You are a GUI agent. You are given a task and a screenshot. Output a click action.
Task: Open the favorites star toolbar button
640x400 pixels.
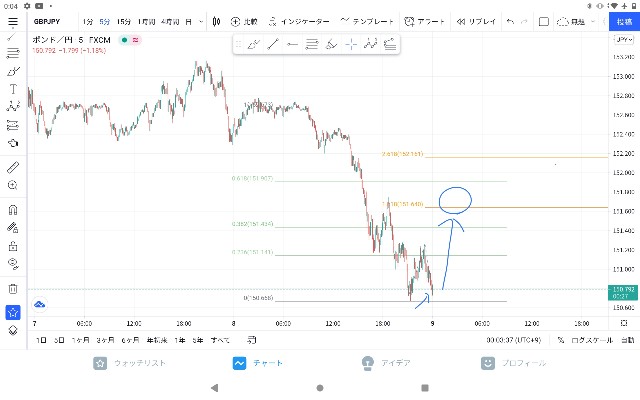(13, 313)
